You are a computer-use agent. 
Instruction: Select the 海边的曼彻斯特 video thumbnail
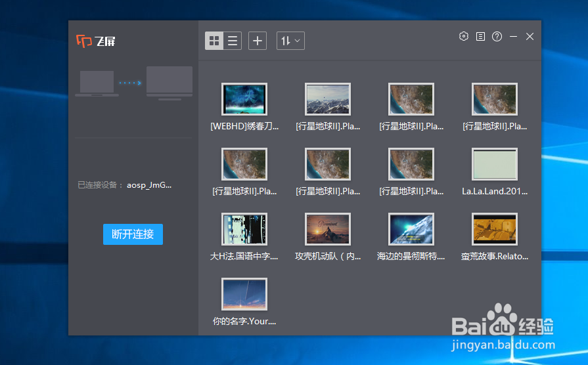tap(411, 229)
